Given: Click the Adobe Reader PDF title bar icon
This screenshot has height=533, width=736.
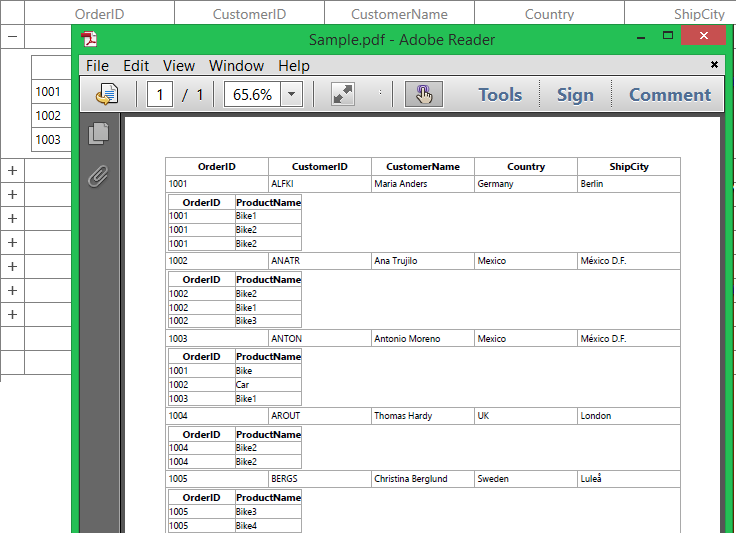Looking at the screenshot, I should [89, 39].
